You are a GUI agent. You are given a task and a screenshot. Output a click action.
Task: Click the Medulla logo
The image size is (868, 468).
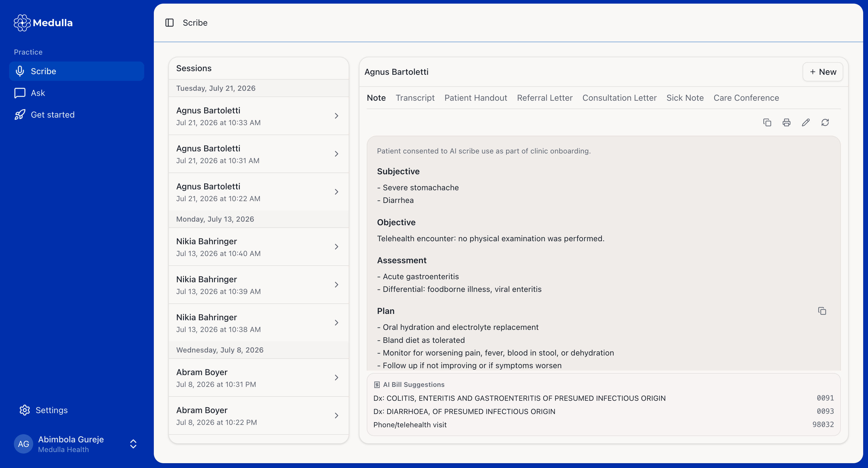coord(43,23)
